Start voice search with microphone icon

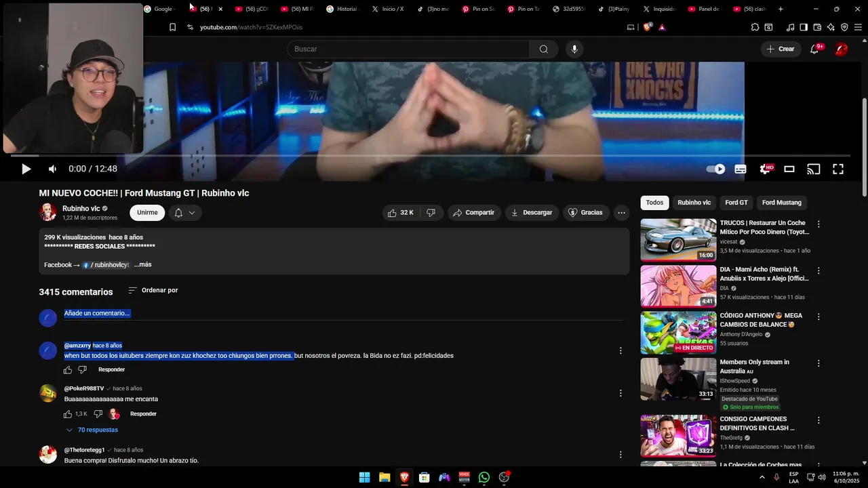(x=574, y=49)
